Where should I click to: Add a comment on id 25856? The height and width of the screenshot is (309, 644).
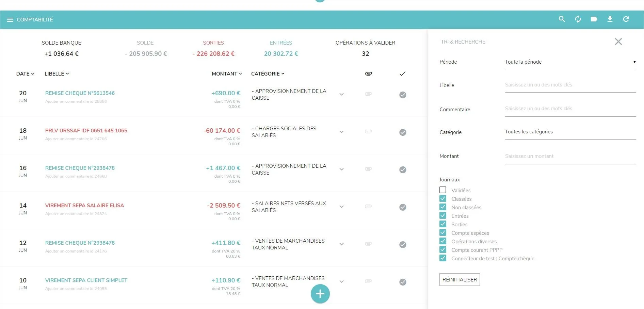click(x=76, y=101)
